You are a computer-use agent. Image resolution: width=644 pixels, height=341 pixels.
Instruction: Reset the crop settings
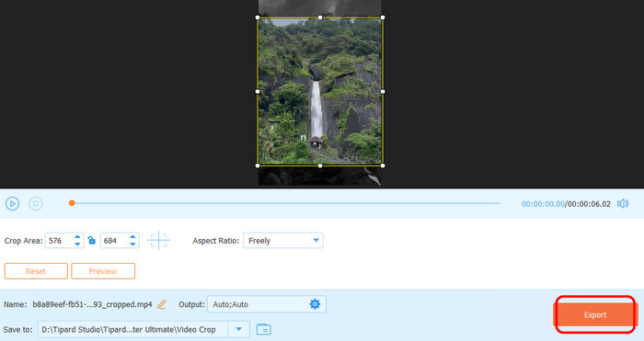tap(36, 271)
